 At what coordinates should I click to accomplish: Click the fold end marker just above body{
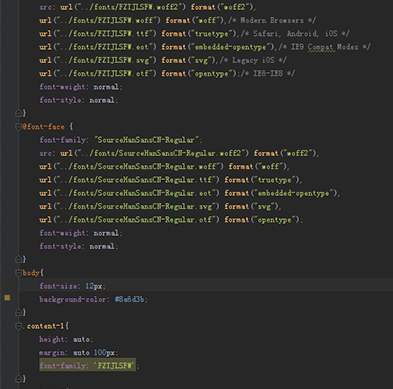coord(19,259)
